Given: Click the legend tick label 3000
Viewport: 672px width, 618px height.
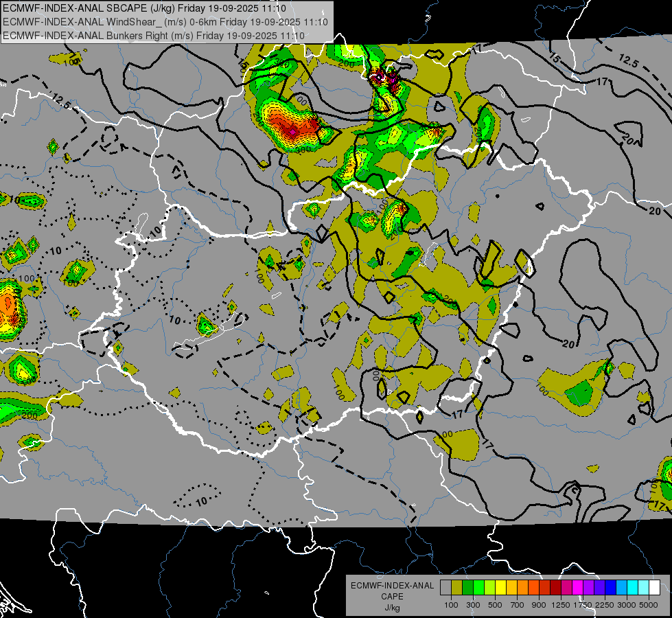Looking at the screenshot, I should click(x=627, y=605).
